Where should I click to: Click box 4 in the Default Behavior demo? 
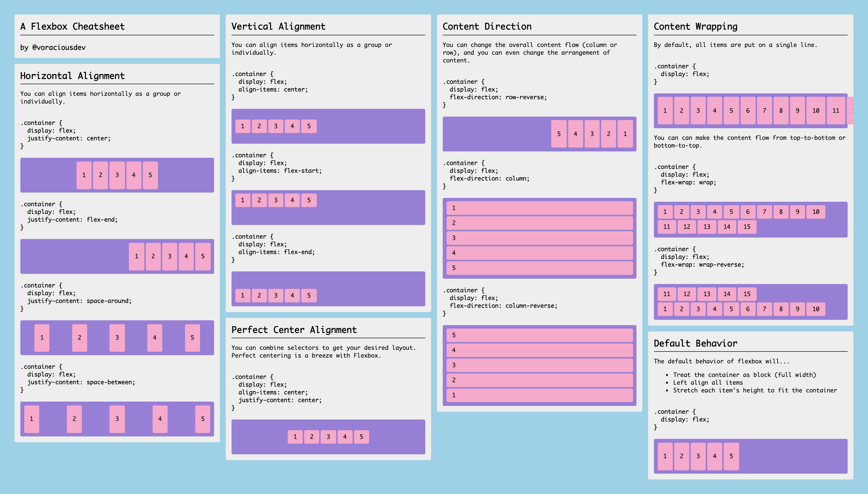(x=714, y=456)
